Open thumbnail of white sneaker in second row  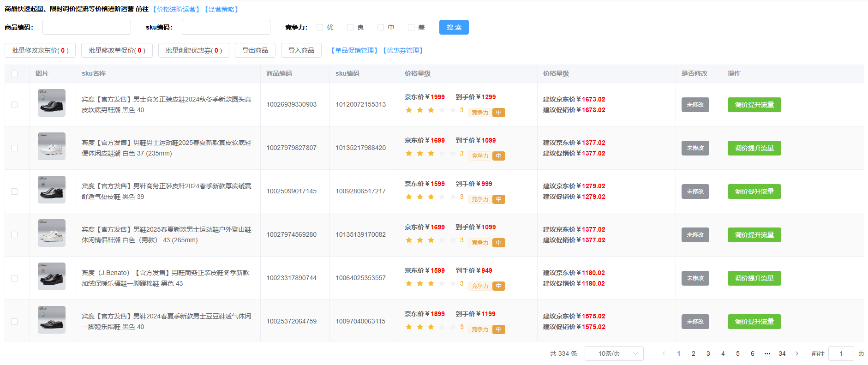52,146
